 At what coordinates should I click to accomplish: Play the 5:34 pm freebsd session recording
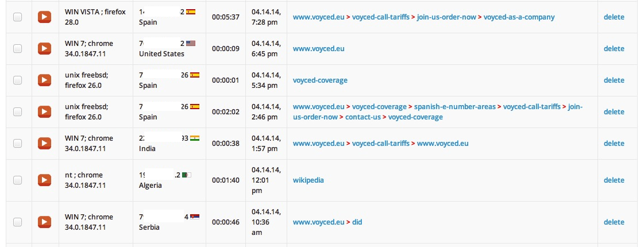pyautogui.click(x=44, y=80)
